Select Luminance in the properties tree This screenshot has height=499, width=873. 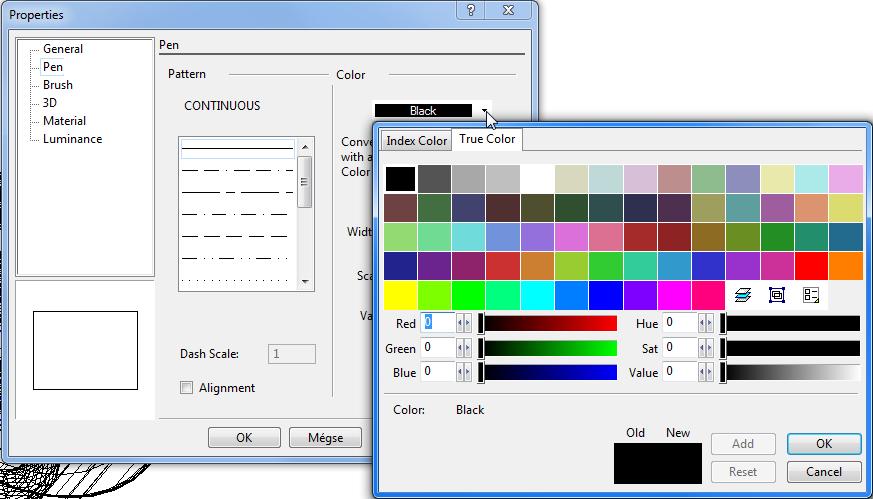pos(72,139)
